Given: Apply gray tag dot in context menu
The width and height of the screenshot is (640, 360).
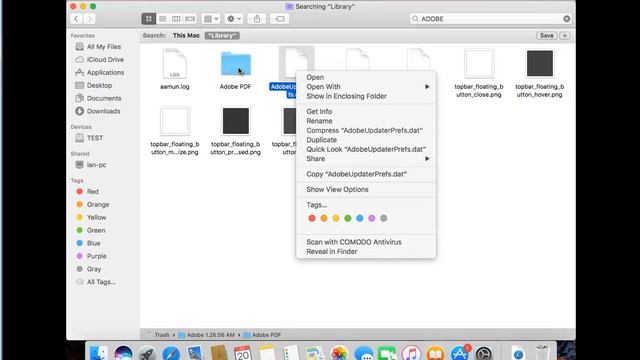Looking at the screenshot, I should [x=384, y=218].
